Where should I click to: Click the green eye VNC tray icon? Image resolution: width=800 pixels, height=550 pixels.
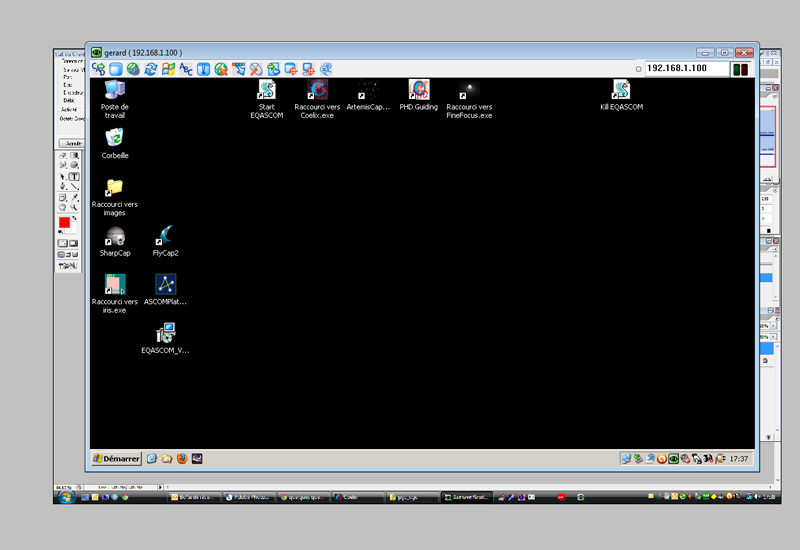click(x=673, y=459)
